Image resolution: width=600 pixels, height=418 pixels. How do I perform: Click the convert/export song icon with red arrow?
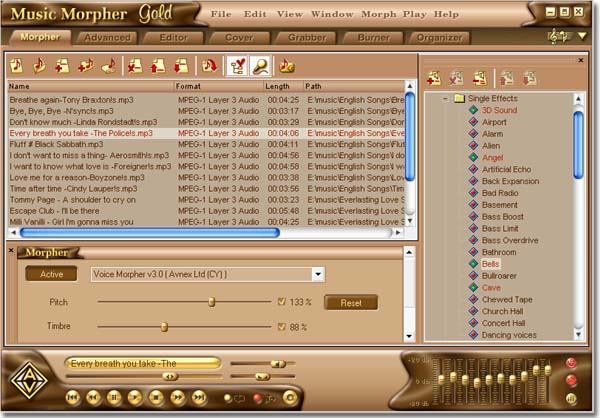(x=209, y=66)
